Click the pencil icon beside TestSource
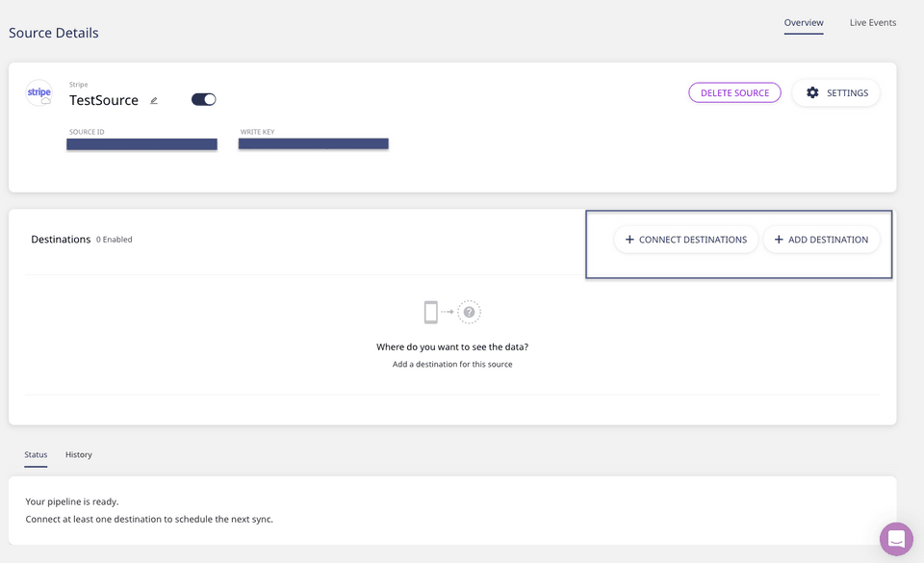This screenshot has width=924, height=563. point(154,100)
